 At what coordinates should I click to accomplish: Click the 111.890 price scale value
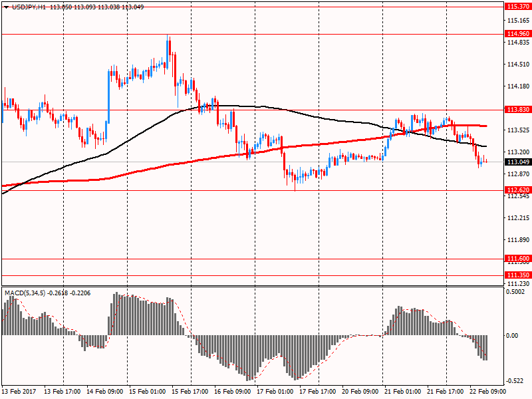coord(518,240)
